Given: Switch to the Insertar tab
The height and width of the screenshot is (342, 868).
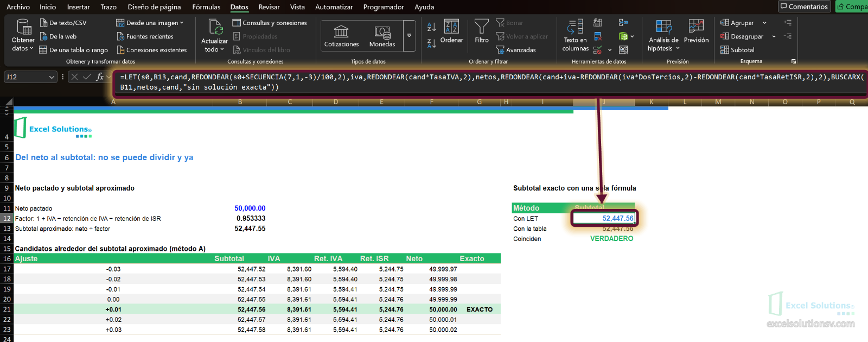Looking at the screenshot, I should [78, 7].
